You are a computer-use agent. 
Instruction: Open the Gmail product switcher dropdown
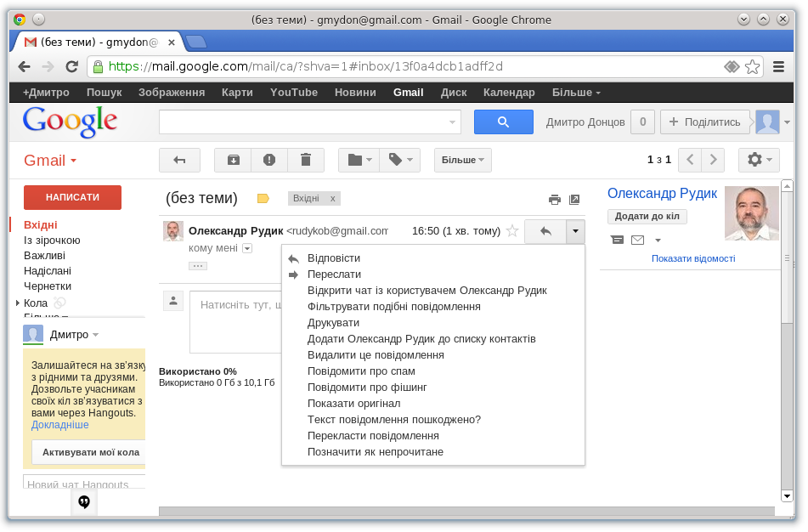click(x=50, y=161)
